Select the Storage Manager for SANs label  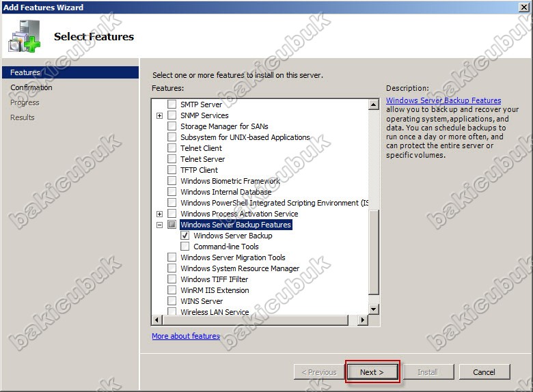(224, 126)
